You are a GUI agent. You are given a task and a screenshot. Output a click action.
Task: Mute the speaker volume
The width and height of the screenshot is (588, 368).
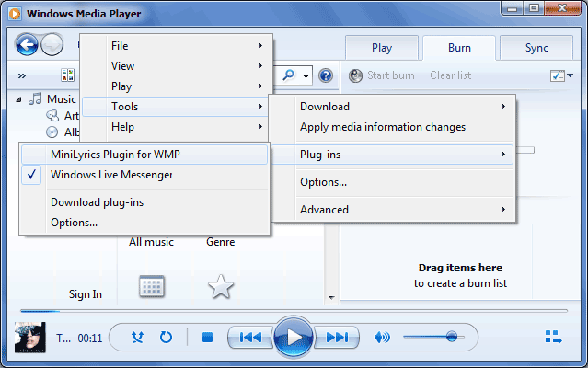click(x=382, y=338)
